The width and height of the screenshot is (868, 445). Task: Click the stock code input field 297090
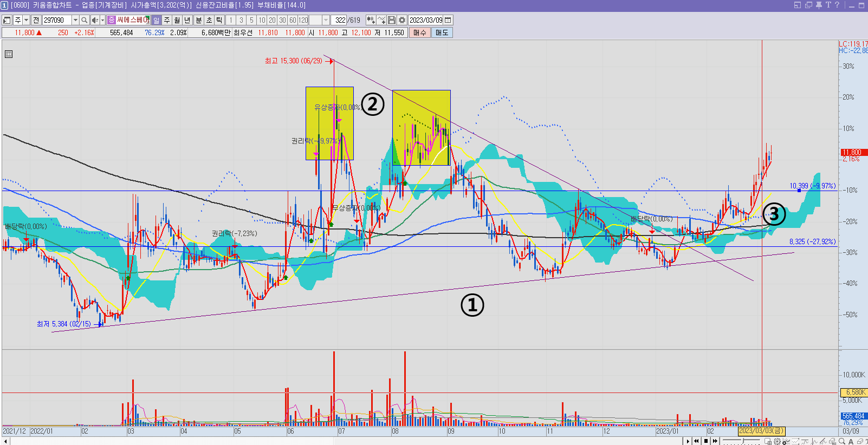click(x=57, y=20)
